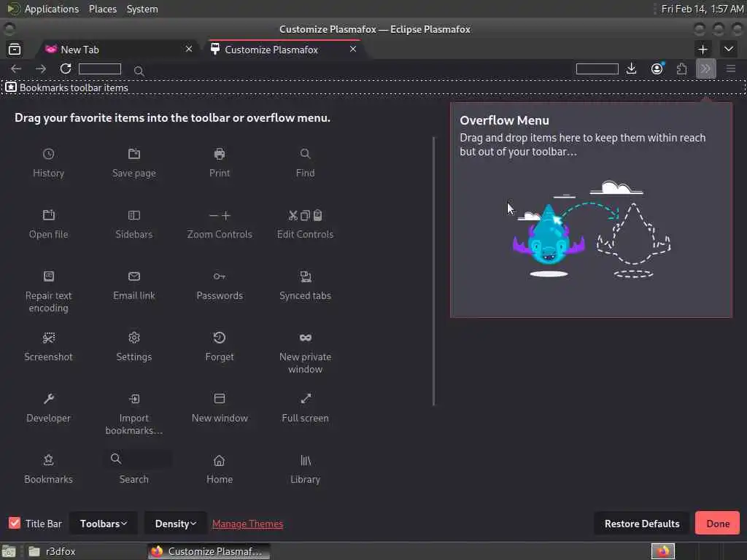Viewport: 747px width, 560px height.
Task: Open the account avatar toolbar button
Action: pos(657,69)
